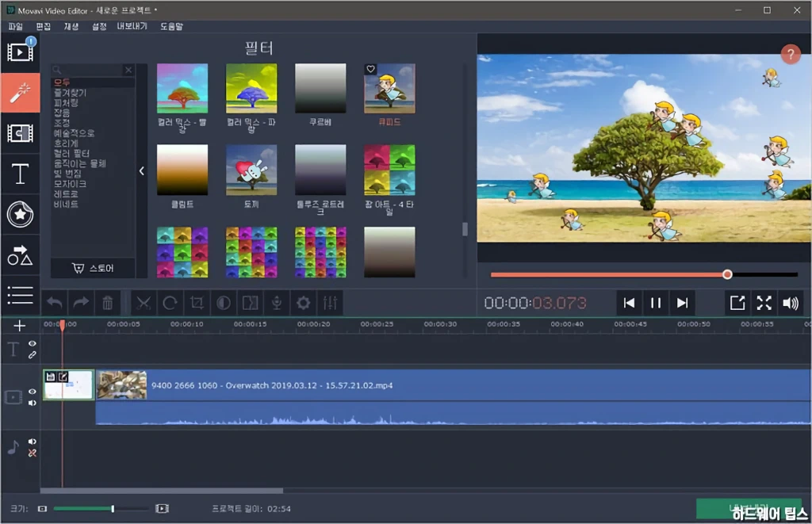Image resolution: width=812 pixels, height=524 pixels.
Task: Open Color adjustments icon
Action: (x=223, y=303)
